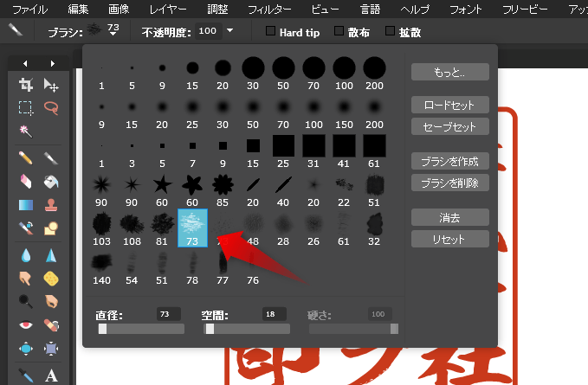Choose the 32 blob brush preset
The width and height of the screenshot is (588, 385).
[x=374, y=229]
